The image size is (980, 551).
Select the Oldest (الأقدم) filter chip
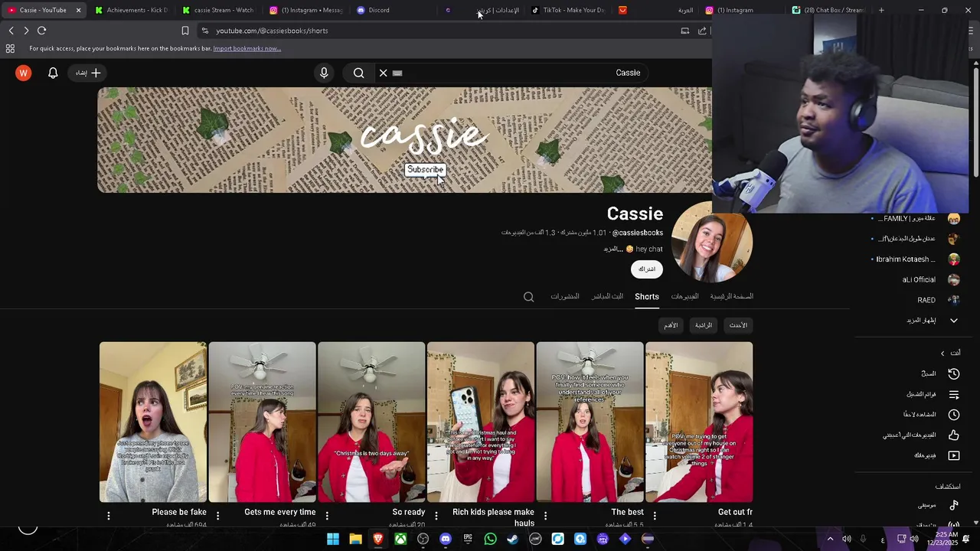(x=671, y=325)
